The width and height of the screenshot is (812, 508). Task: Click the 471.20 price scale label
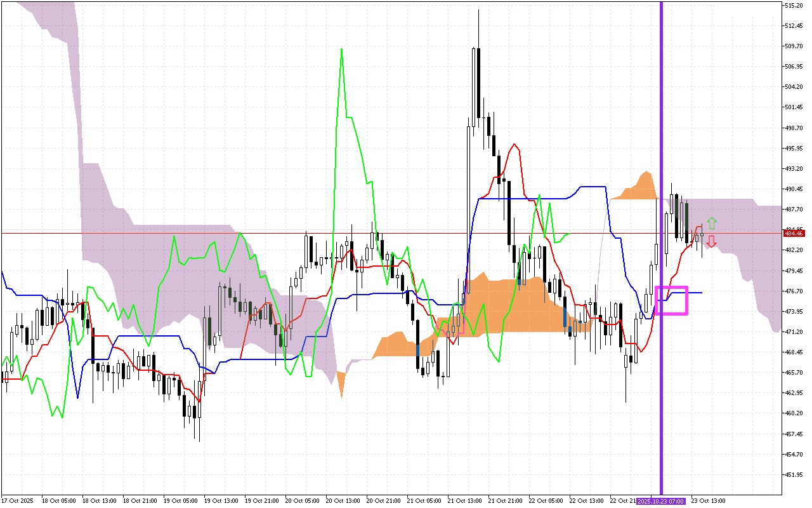point(794,331)
